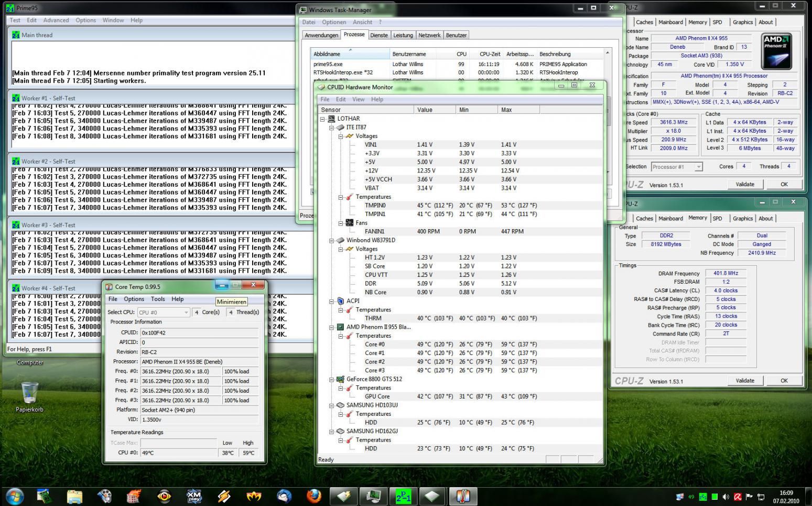Collapse the AMD Phenom II 955 node
The image size is (812, 506).
pos(331,327)
